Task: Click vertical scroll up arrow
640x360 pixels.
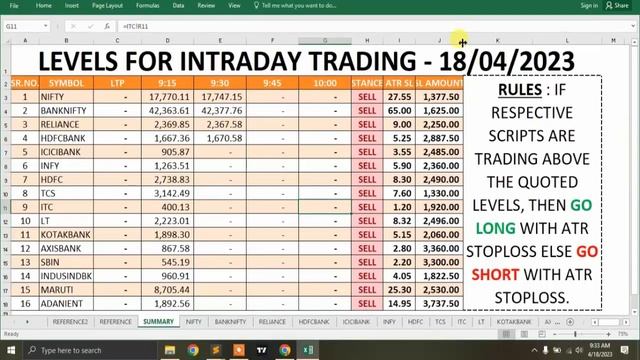Action: (635, 42)
